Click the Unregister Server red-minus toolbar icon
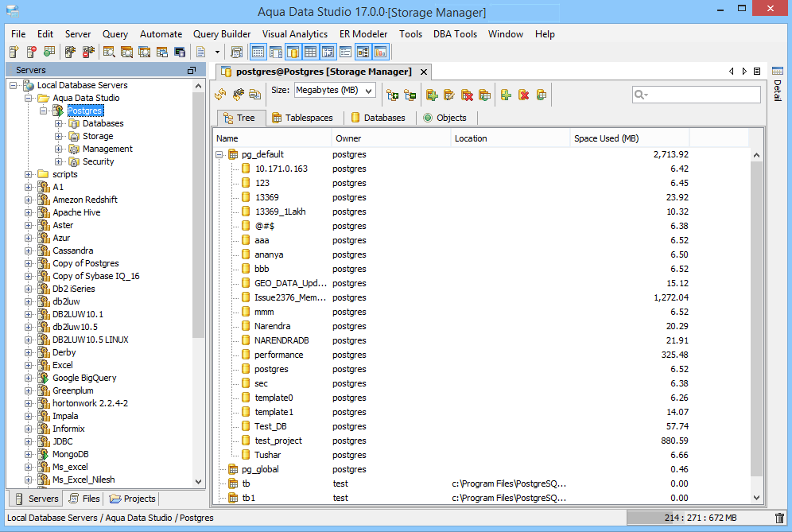 [31, 52]
